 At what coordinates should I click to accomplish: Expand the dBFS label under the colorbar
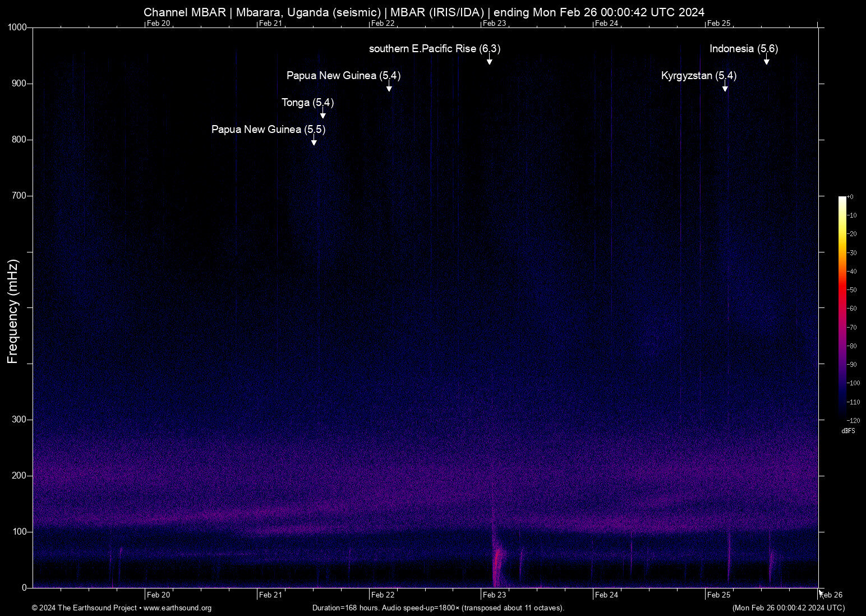(x=849, y=431)
